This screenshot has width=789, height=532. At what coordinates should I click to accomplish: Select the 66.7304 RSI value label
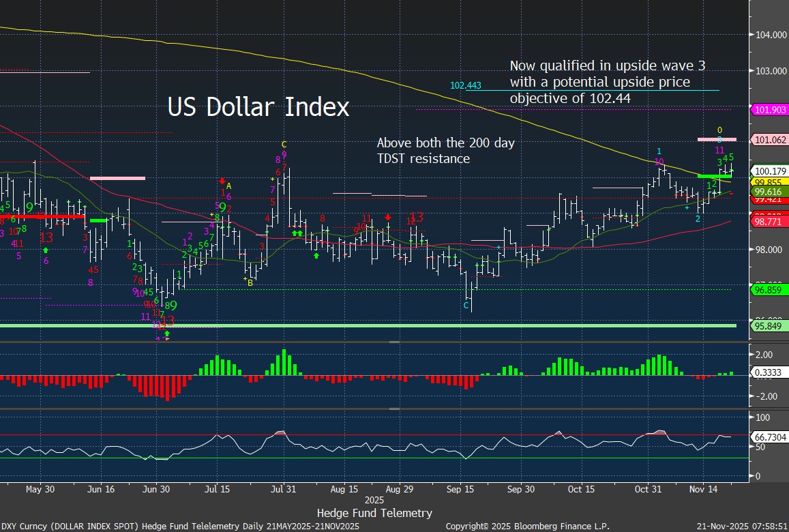(x=769, y=435)
